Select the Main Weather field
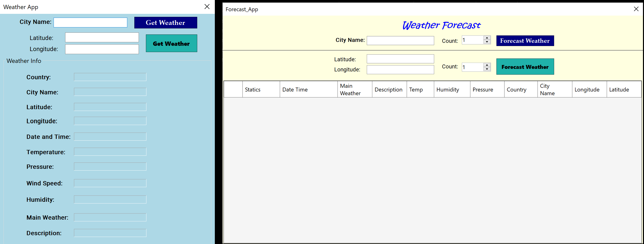This screenshot has height=244, width=644. coord(110,217)
